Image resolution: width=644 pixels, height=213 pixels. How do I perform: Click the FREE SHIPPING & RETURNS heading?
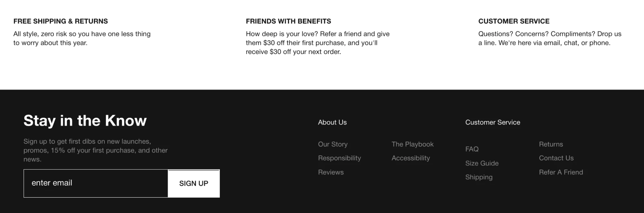pos(61,21)
